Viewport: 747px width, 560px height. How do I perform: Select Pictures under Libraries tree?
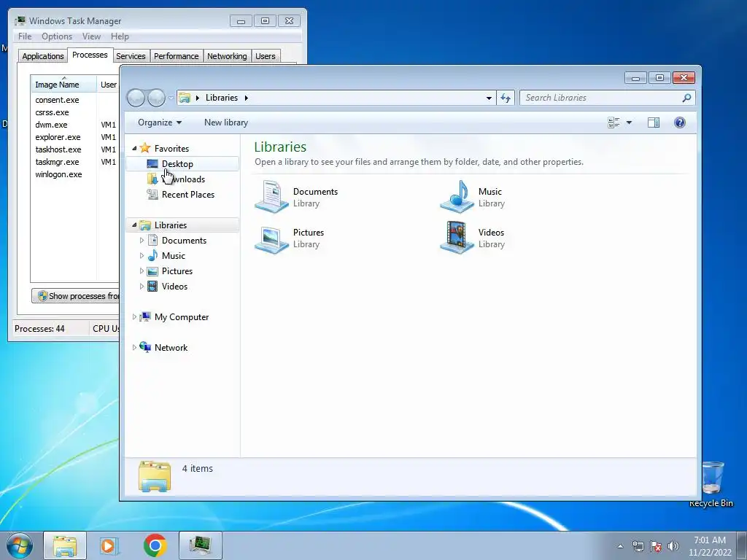click(177, 271)
